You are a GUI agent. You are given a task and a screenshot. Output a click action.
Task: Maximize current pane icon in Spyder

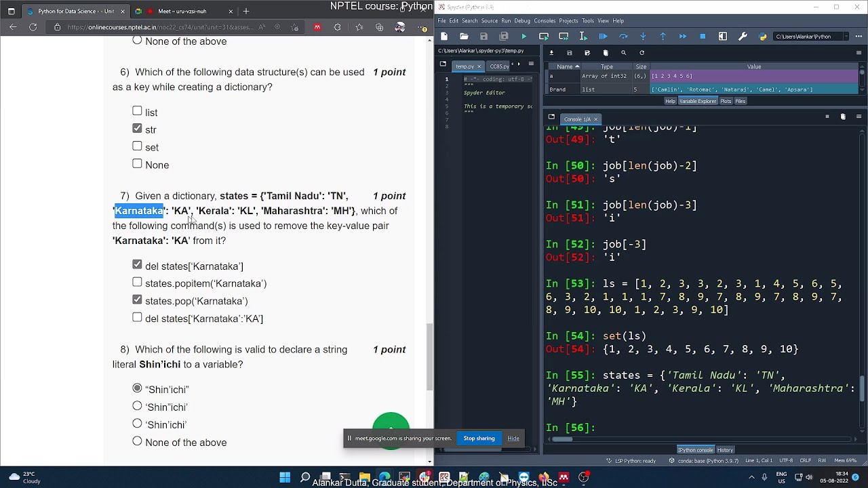click(723, 37)
